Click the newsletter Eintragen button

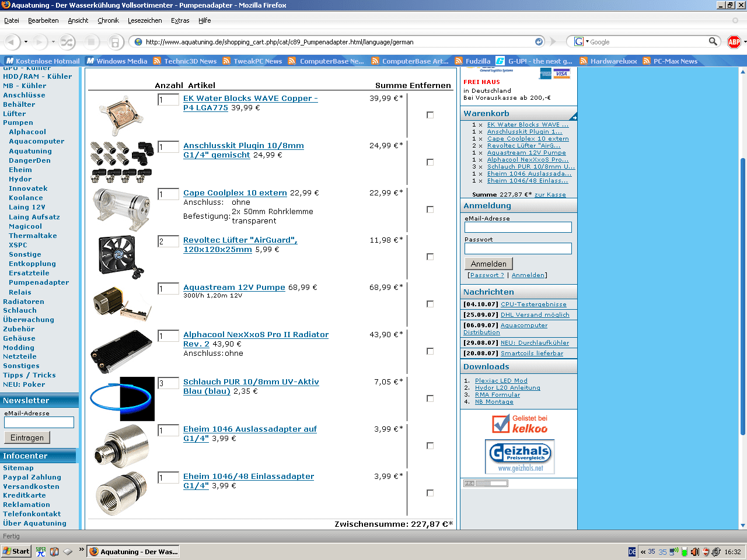tap(27, 437)
